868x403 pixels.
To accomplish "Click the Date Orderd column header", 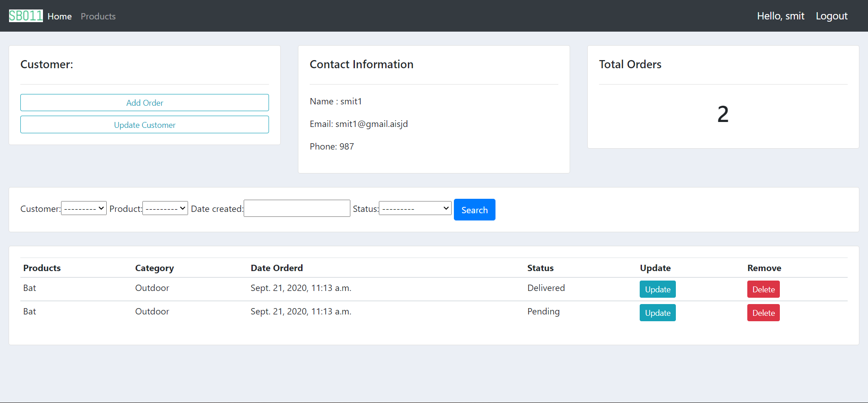I will point(277,268).
